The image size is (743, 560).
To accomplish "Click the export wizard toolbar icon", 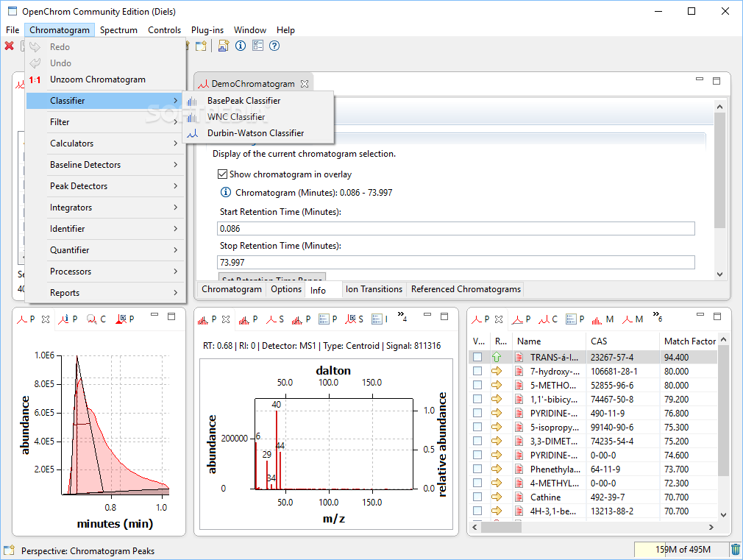I will pos(223,46).
